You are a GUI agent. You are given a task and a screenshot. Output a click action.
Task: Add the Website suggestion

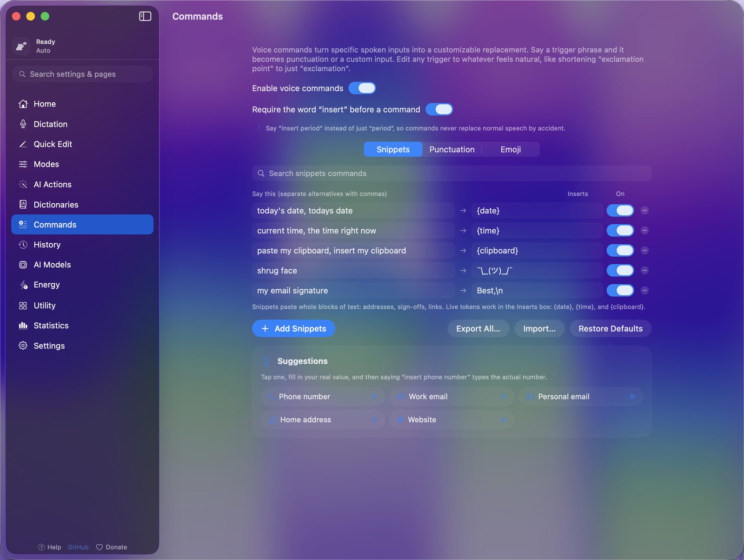452,420
